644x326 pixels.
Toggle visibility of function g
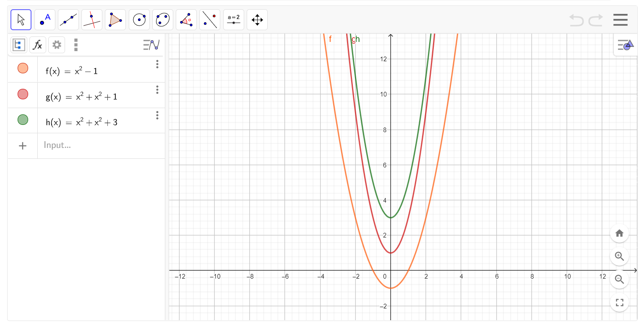(23, 94)
